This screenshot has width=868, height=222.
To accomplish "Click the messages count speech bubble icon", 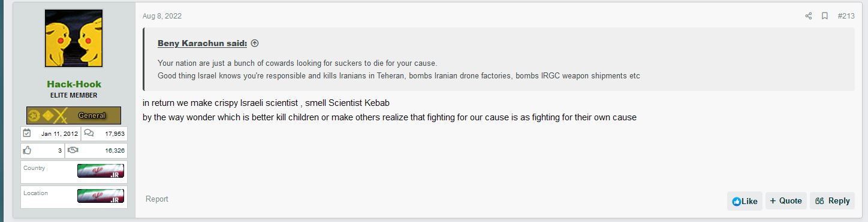I will [x=89, y=133].
